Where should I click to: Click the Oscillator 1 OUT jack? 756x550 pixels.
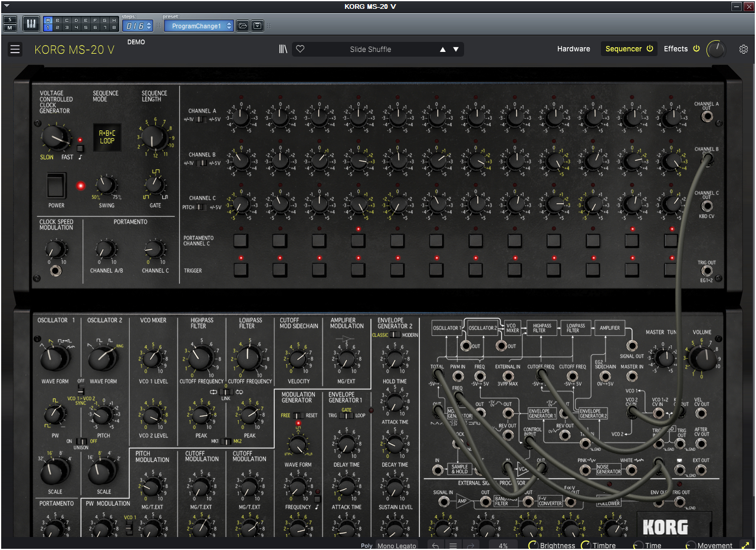[x=465, y=346]
